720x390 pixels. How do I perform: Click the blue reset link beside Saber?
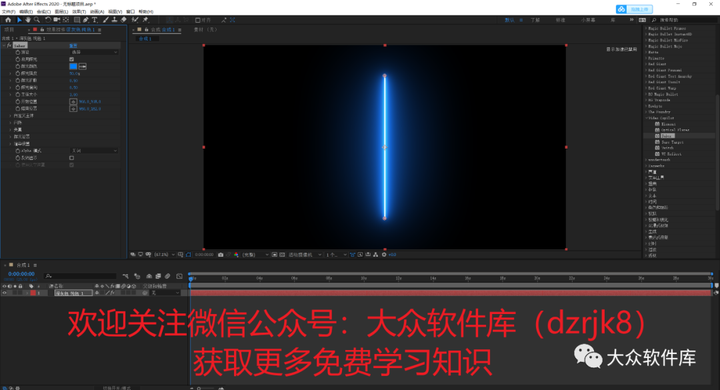pyautogui.click(x=73, y=45)
